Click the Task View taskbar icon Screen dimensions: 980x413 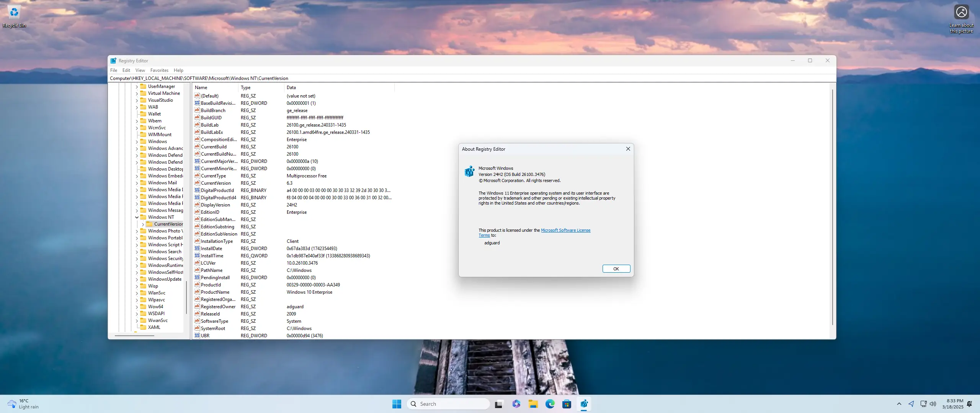click(499, 404)
